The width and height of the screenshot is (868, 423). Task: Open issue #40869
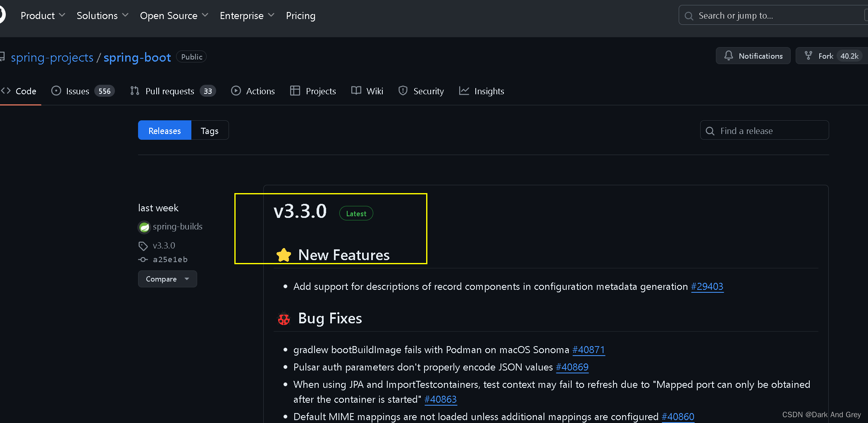point(572,367)
